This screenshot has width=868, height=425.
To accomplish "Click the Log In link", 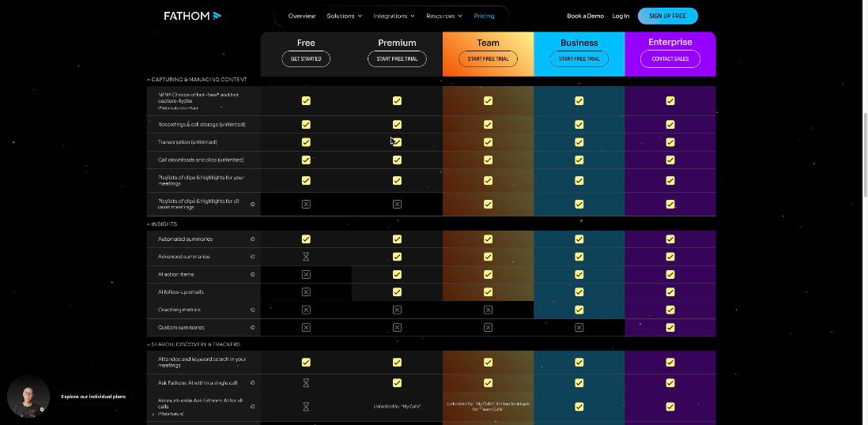I will [621, 16].
